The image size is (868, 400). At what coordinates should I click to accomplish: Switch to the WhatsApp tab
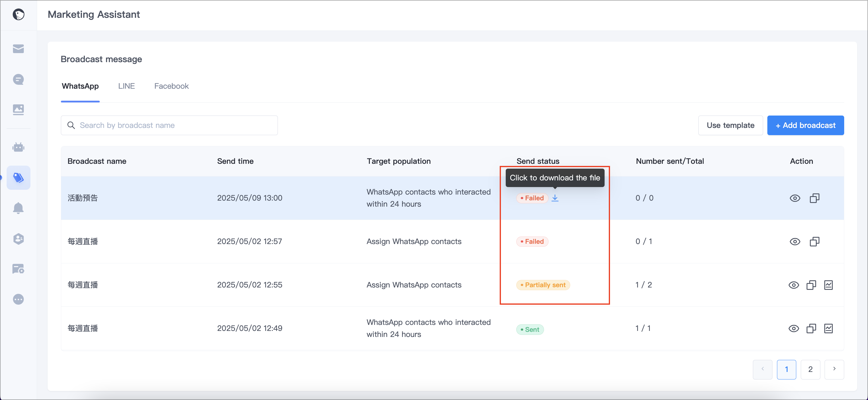coord(80,86)
